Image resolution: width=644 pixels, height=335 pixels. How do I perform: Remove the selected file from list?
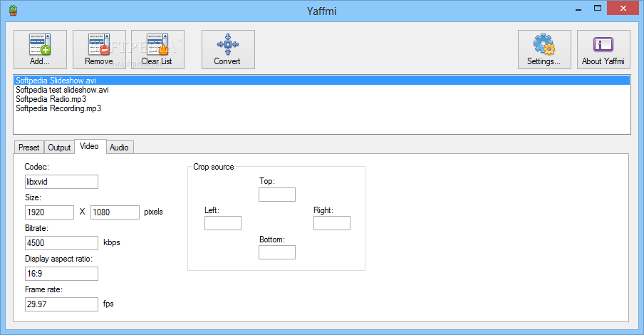[x=99, y=49]
